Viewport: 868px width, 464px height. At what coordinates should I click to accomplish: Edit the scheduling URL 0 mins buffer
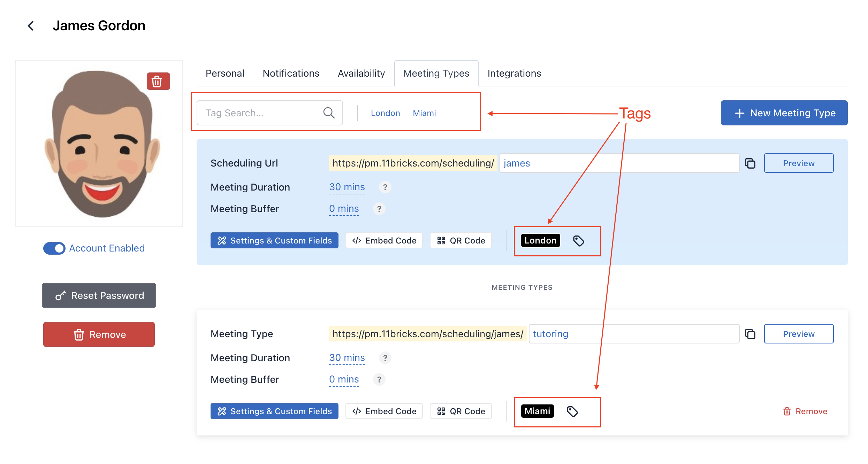tap(344, 209)
